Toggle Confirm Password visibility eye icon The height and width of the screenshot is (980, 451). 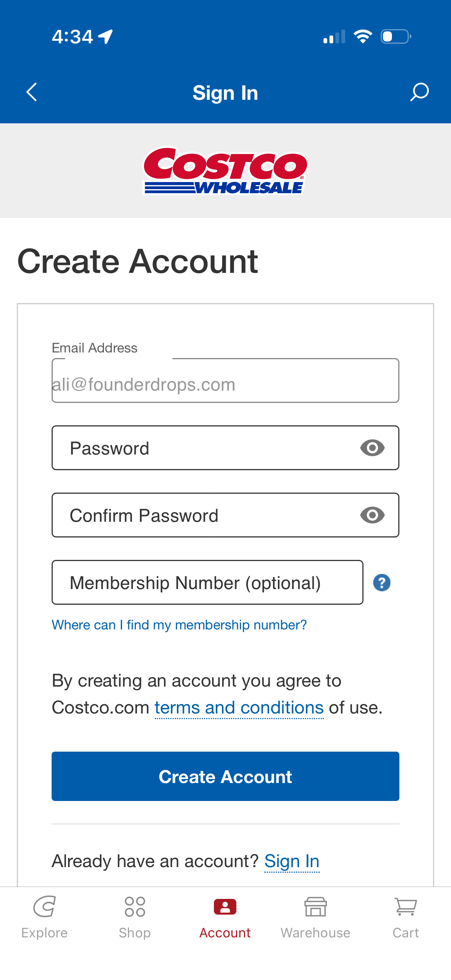pyautogui.click(x=372, y=515)
